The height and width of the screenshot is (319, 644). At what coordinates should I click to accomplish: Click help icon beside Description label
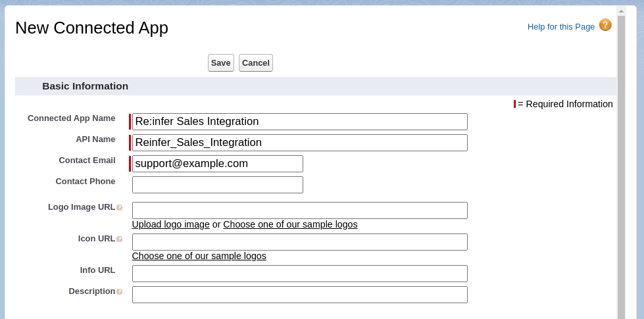click(120, 291)
